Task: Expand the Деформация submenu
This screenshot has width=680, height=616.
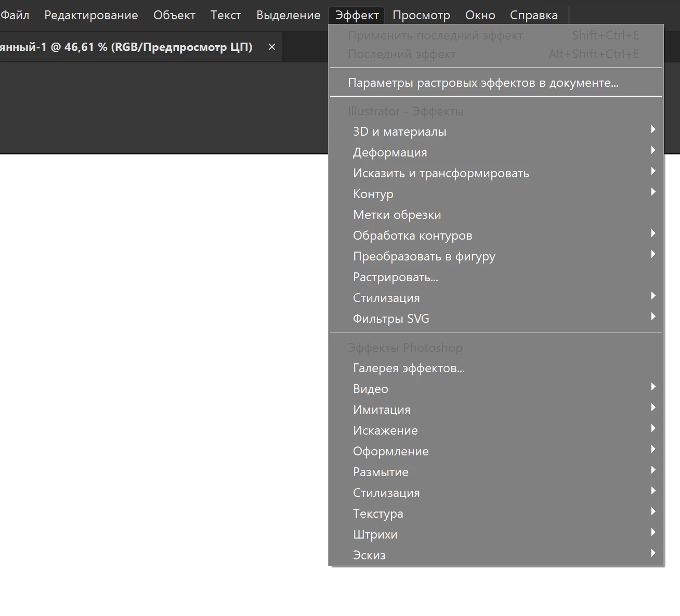Action: pos(496,152)
